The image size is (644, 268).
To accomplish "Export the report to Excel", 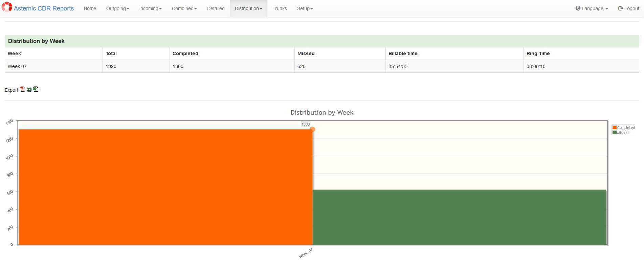I will coord(36,89).
